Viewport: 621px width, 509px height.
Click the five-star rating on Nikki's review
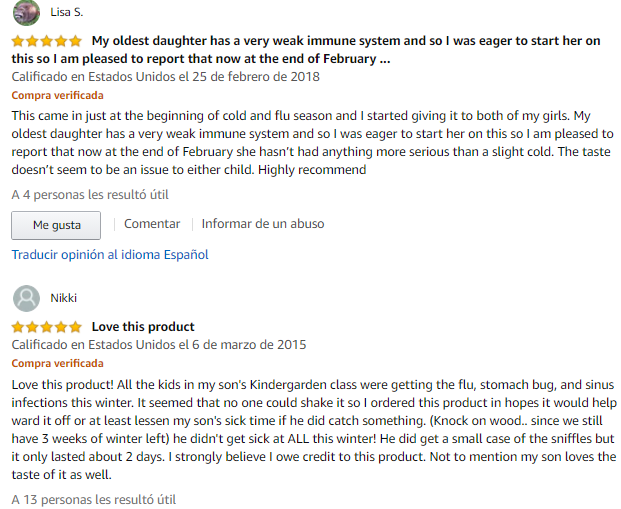47,327
